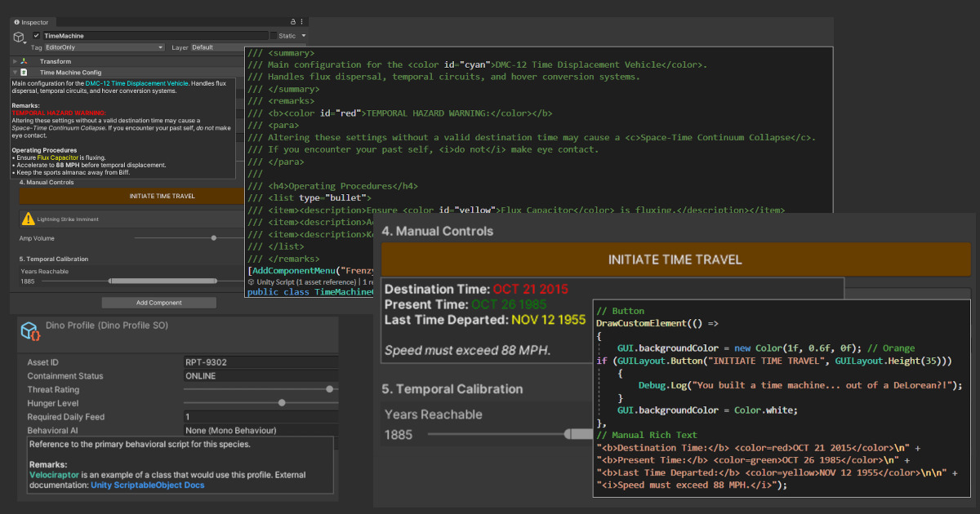Click the Dino Profile (Dino Profile SO) header
This screenshot has height=514, width=980.
[x=107, y=325]
